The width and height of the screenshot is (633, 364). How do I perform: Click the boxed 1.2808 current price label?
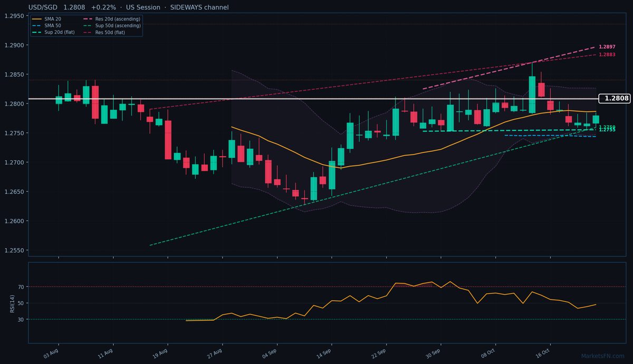(x=616, y=99)
